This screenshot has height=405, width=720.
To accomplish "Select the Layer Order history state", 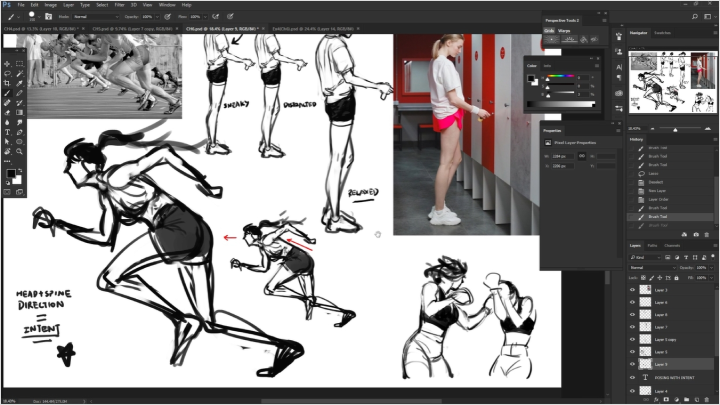I will coord(672,199).
